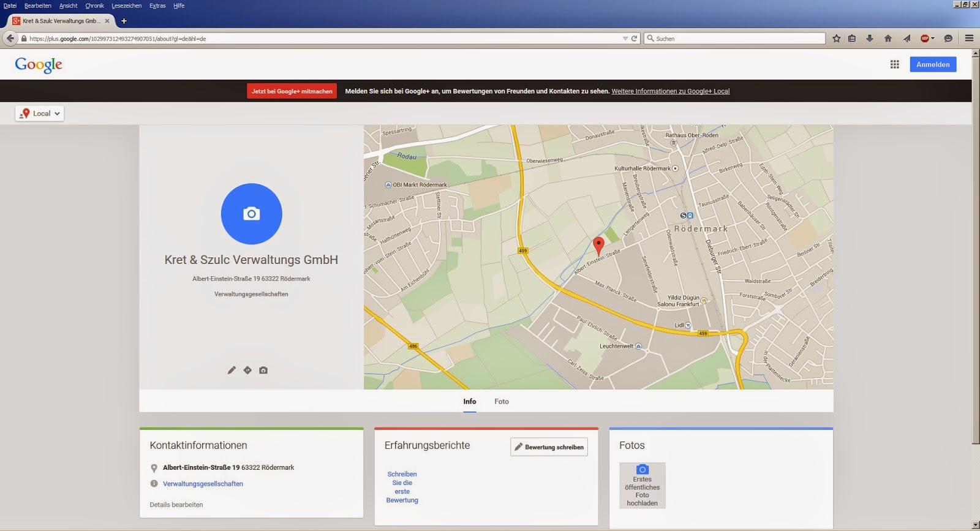Click the browser back arrow button
980x531 pixels.
tap(10, 38)
